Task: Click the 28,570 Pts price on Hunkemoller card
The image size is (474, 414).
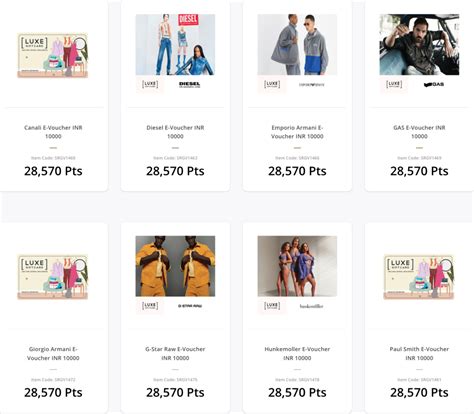Action: (x=297, y=392)
